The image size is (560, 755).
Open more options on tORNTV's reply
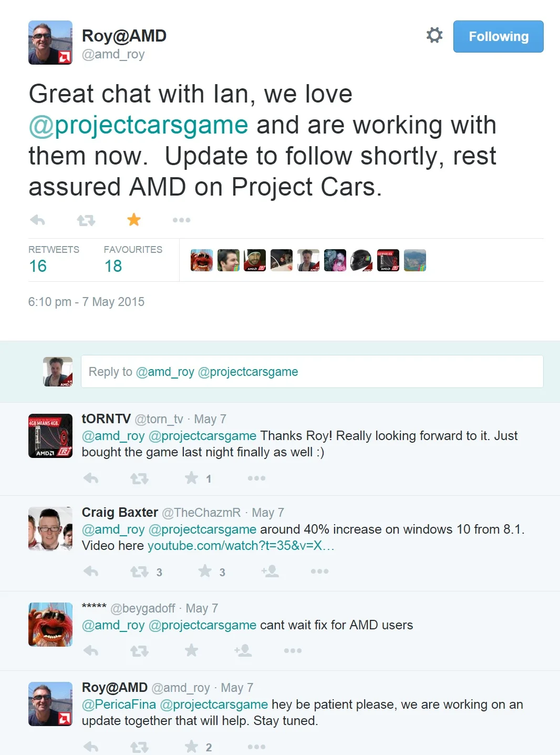click(256, 478)
